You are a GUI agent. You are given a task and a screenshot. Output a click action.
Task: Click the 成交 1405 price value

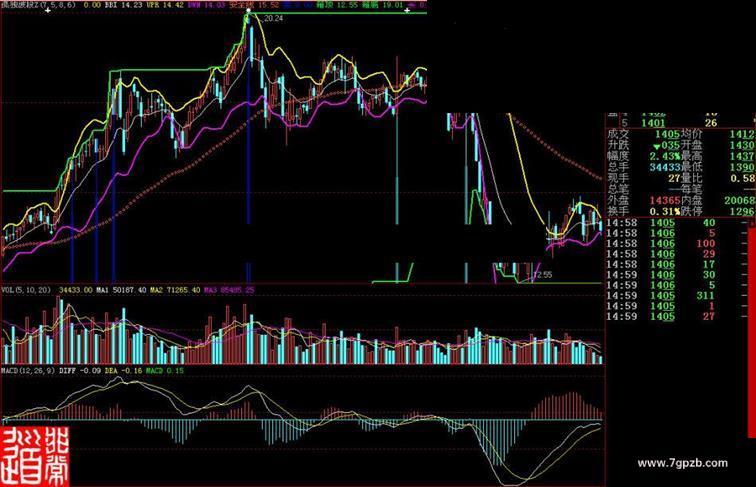667,134
